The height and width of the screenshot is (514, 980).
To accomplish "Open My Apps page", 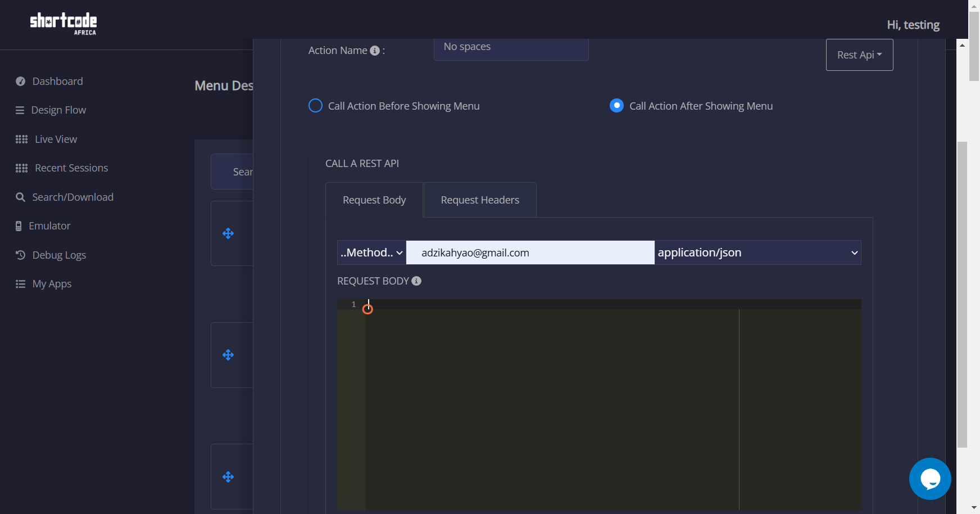I will [52, 284].
